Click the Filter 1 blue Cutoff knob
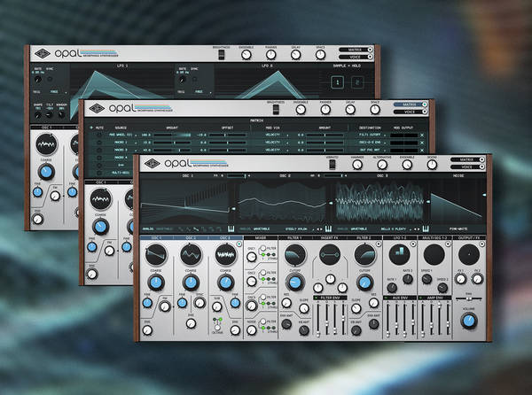 click(295, 283)
